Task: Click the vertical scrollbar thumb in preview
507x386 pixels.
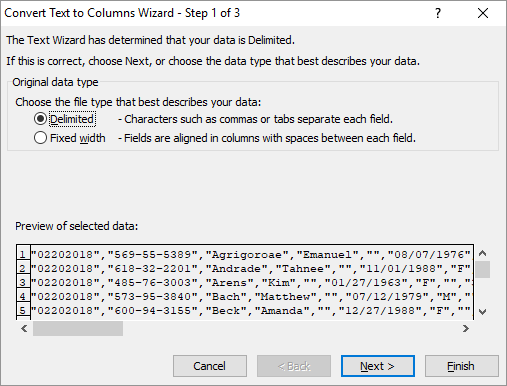Action: pyautogui.click(x=482, y=269)
